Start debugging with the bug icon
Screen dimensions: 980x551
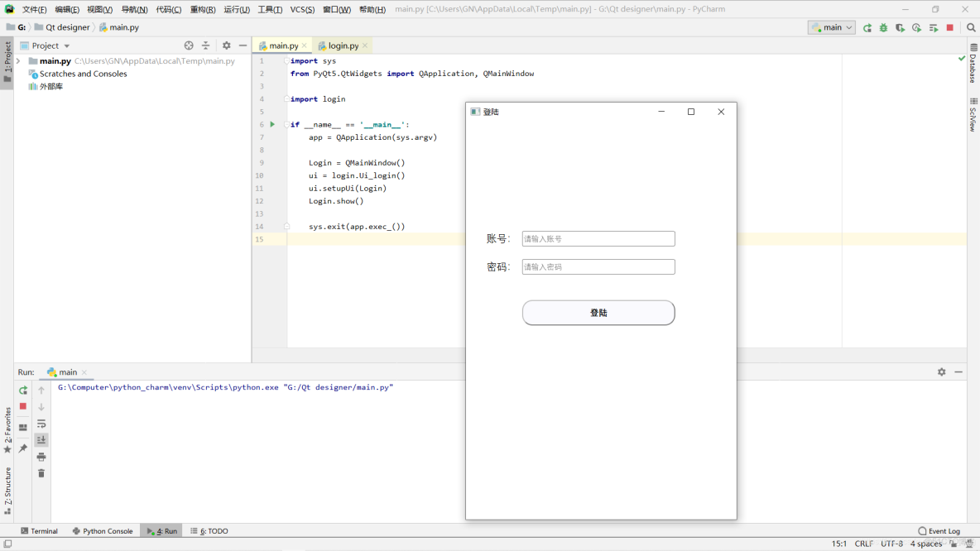(x=883, y=26)
